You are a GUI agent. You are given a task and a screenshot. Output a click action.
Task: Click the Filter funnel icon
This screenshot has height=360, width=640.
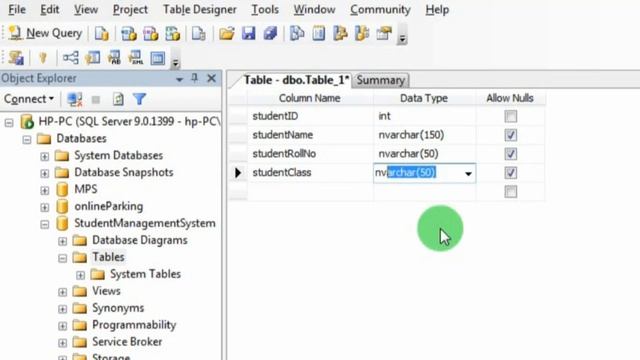(139, 99)
